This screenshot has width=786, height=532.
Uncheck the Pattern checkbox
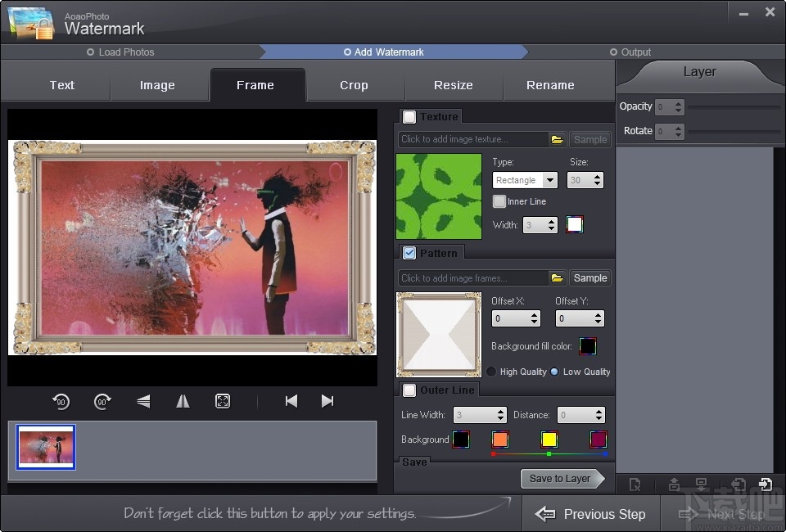(409, 254)
